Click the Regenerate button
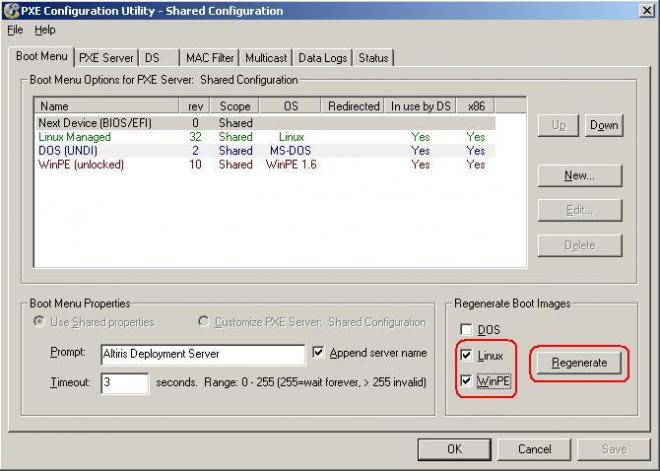660x471 pixels. click(580, 363)
